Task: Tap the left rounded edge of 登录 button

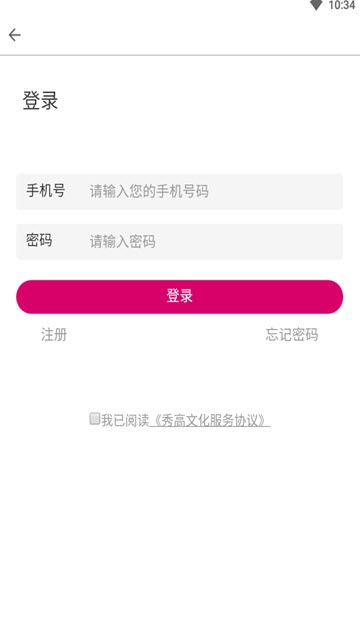Action: [x=27, y=297]
